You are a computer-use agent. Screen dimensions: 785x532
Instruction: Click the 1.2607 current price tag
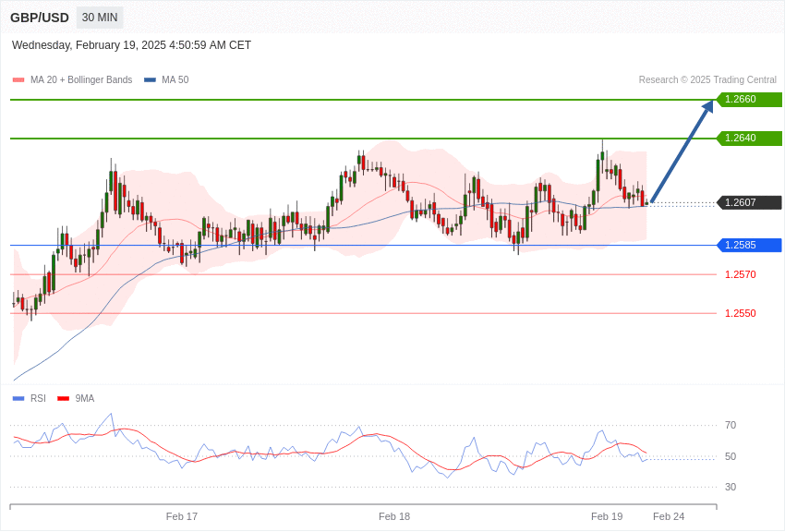[749, 202]
